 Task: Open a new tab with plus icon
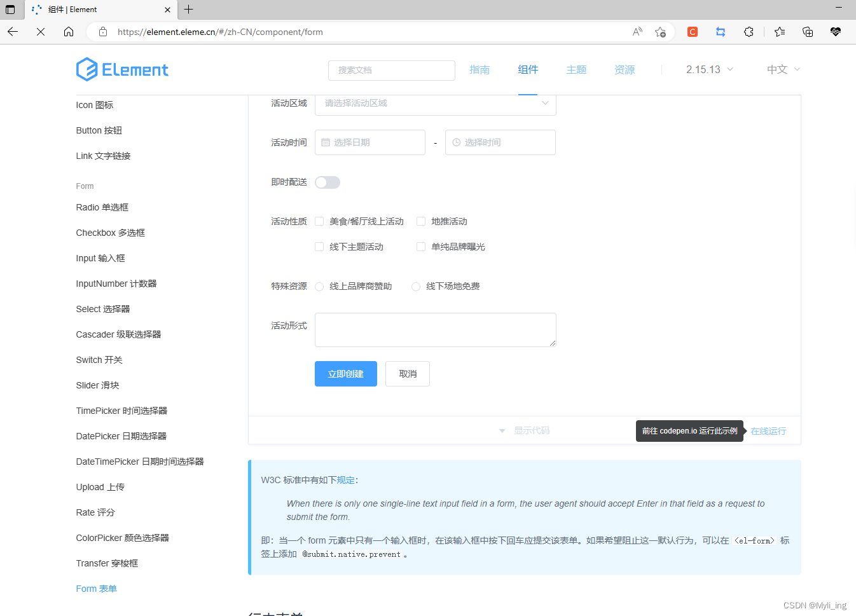[188, 10]
